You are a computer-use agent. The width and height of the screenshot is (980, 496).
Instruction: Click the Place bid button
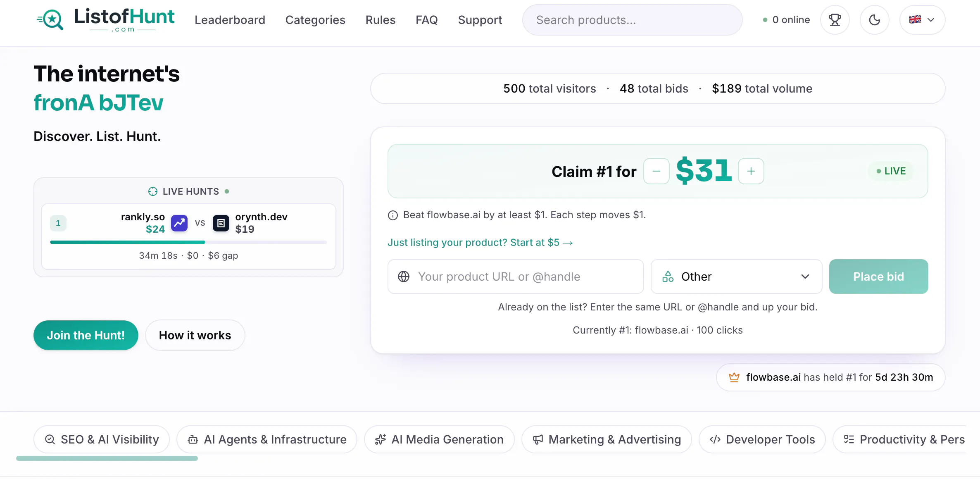tap(878, 277)
